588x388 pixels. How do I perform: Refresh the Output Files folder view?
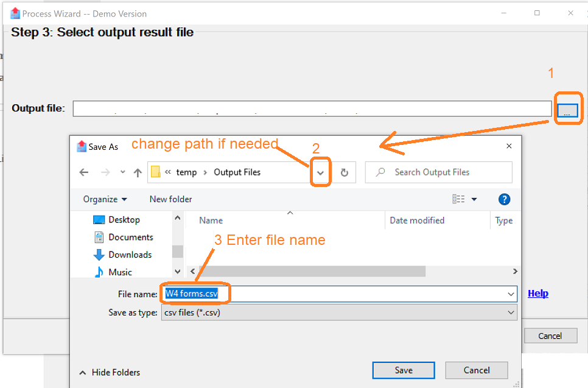pyautogui.click(x=344, y=172)
